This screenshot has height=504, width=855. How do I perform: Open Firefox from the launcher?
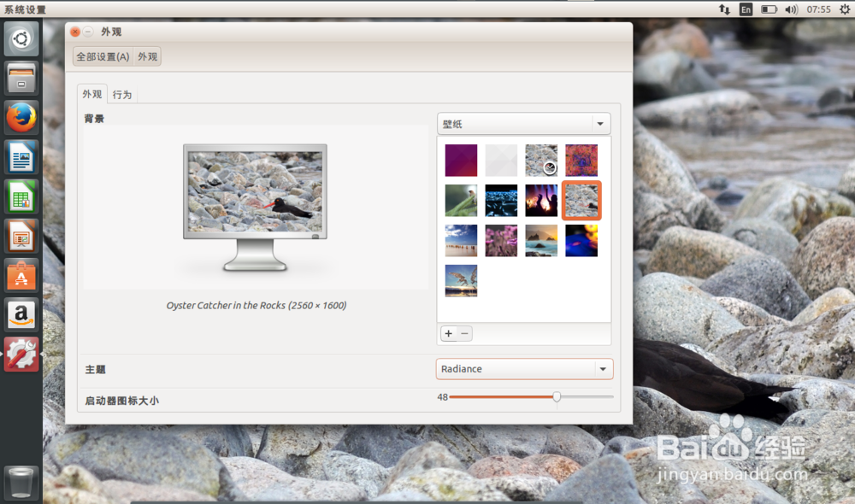tap(21, 117)
